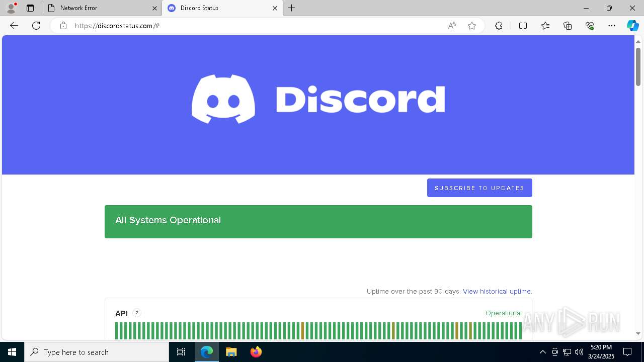Viewport: 644px width, 362px height.
Task: Click page scrollbar down arrow
Action: click(638, 333)
